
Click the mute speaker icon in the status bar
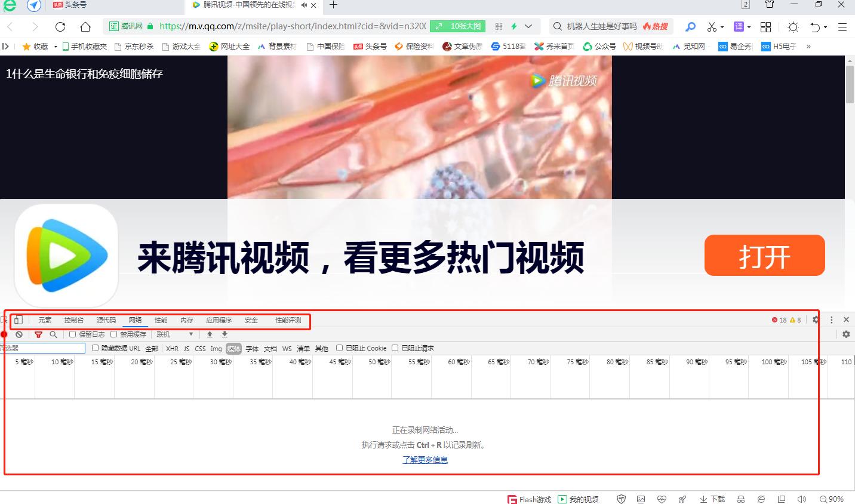(x=802, y=499)
